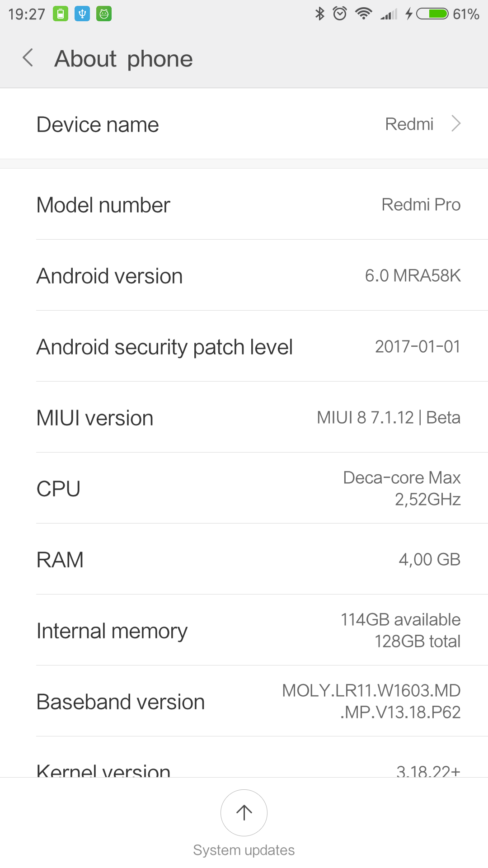The image size is (488, 868).
Task: Tap the About phone title
Action: point(124,59)
